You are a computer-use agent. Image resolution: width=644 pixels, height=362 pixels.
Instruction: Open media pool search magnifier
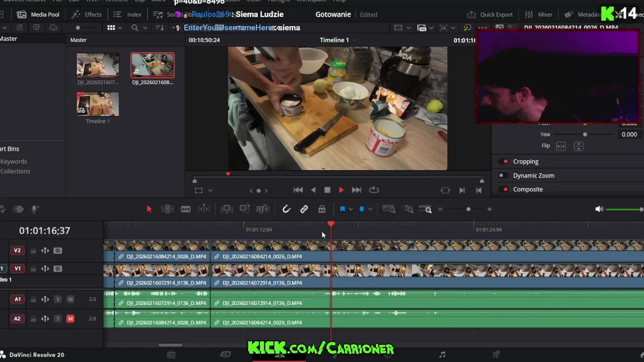135,28
